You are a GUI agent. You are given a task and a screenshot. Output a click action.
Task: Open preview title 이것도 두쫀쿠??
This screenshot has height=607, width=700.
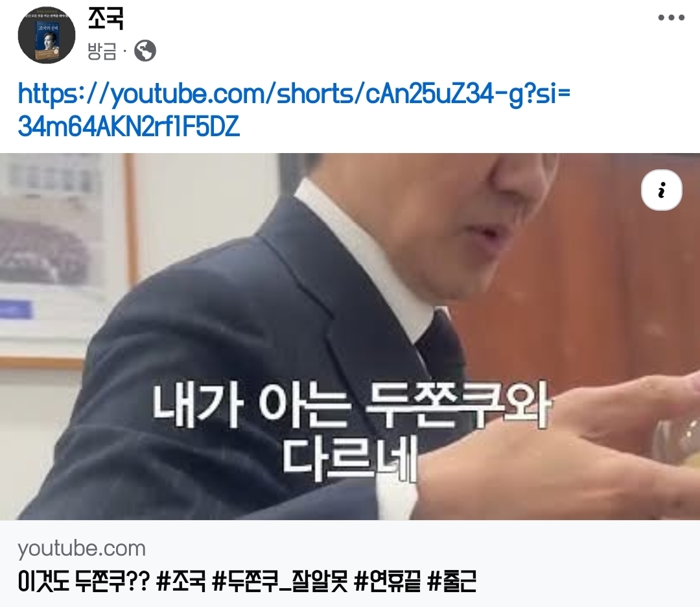84,581
